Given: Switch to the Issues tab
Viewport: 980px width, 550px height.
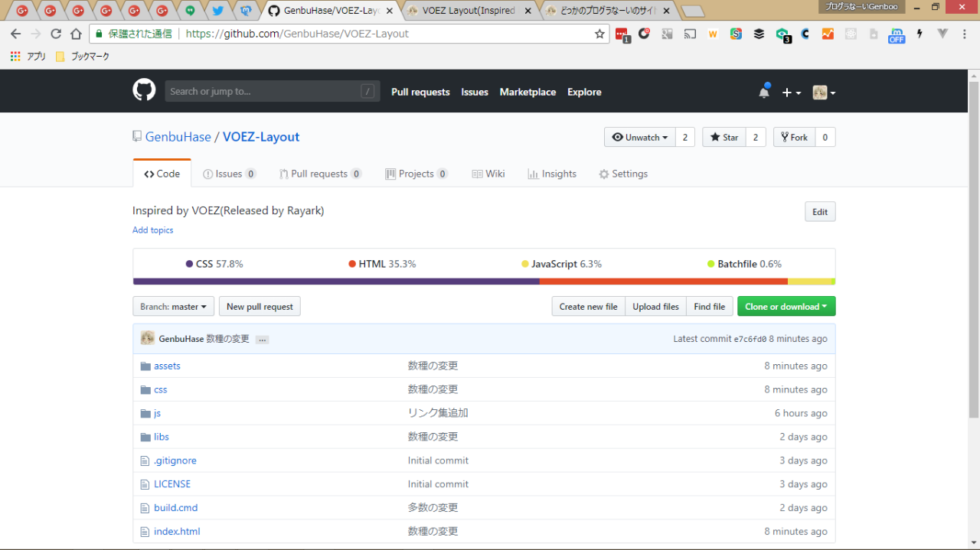Looking at the screenshot, I should pyautogui.click(x=229, y=174).
